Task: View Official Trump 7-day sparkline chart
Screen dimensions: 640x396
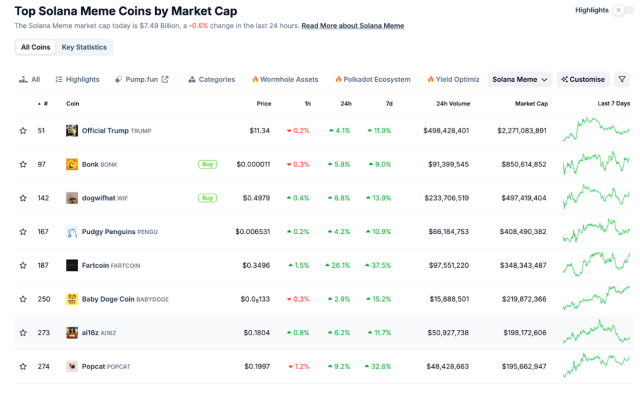Action: click(x=596, y=129)
